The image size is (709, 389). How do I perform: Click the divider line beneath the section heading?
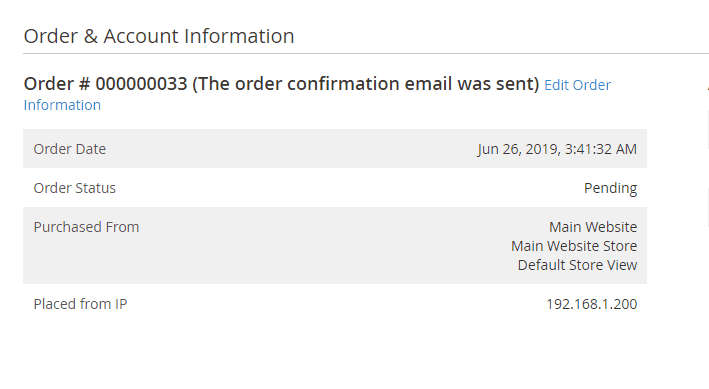point(366,53)
